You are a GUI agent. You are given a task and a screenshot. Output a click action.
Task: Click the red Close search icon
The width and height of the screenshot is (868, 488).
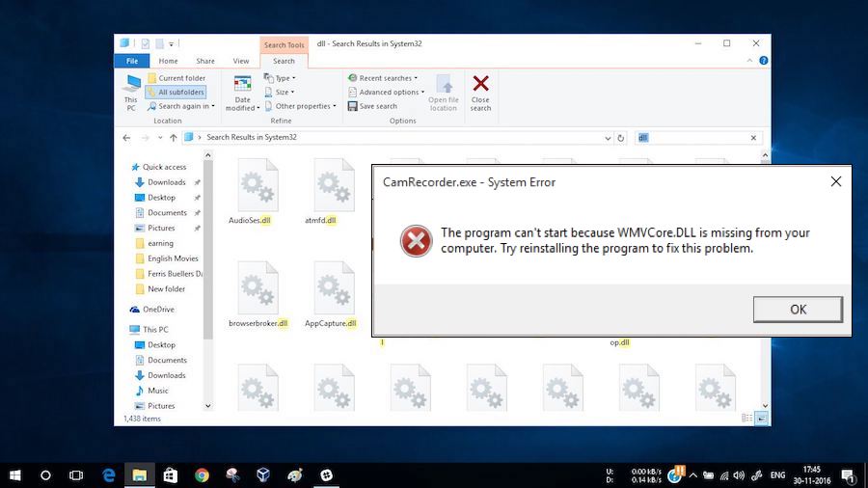click(480, 84)
